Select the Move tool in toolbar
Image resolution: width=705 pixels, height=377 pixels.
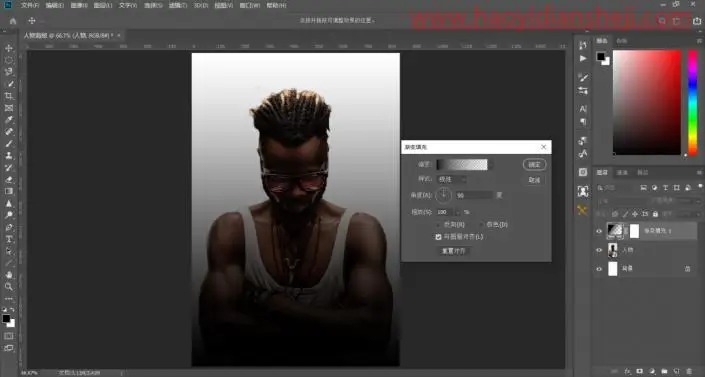point(9,48)
